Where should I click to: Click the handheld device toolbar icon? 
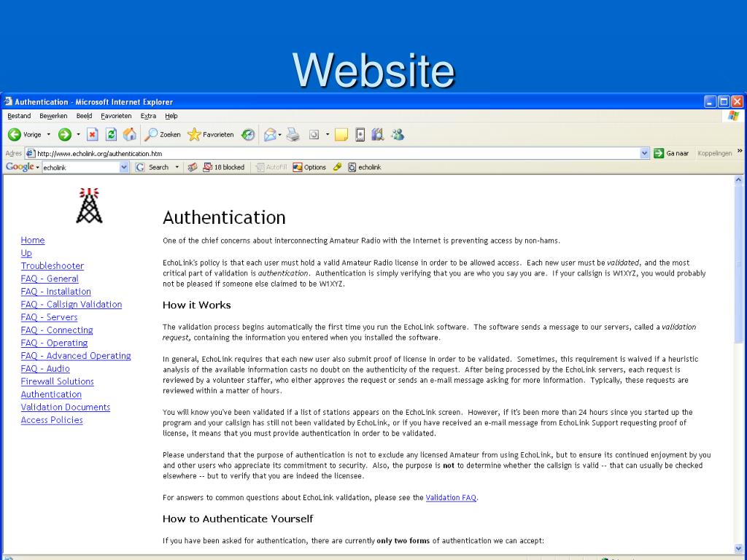(x=360, y=135)
